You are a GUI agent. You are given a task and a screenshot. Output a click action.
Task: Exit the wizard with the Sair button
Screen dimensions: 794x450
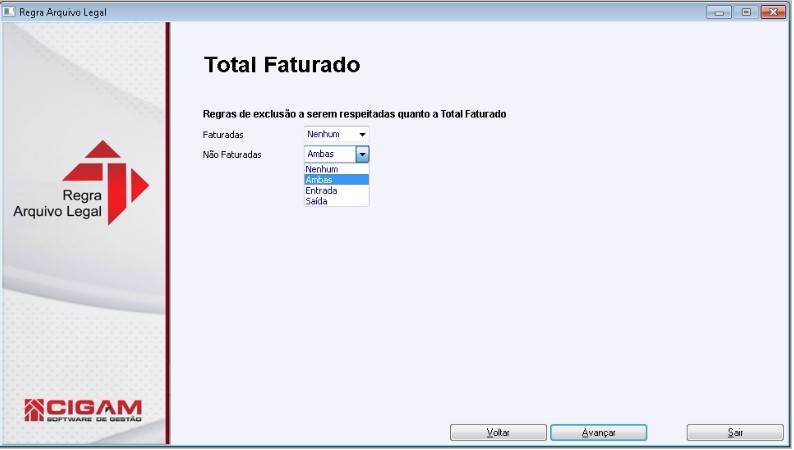point(735,433)
